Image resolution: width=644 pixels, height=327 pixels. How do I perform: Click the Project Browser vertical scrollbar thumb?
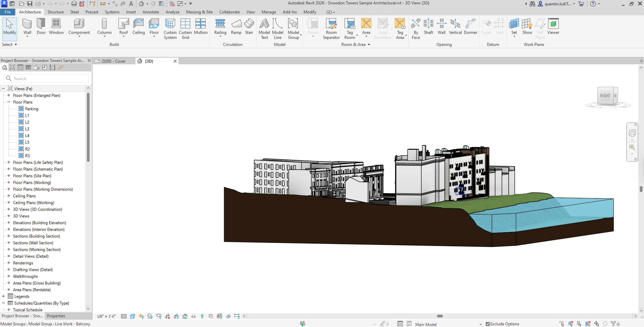click(88, 127)
